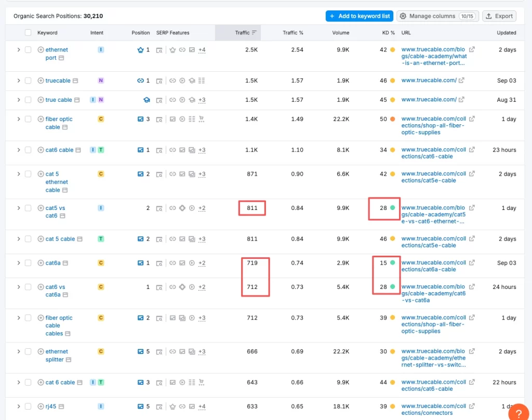Click image position icon in 'fiber optic cable' row
Screen dimensions: 532x420
click(140, 119)
